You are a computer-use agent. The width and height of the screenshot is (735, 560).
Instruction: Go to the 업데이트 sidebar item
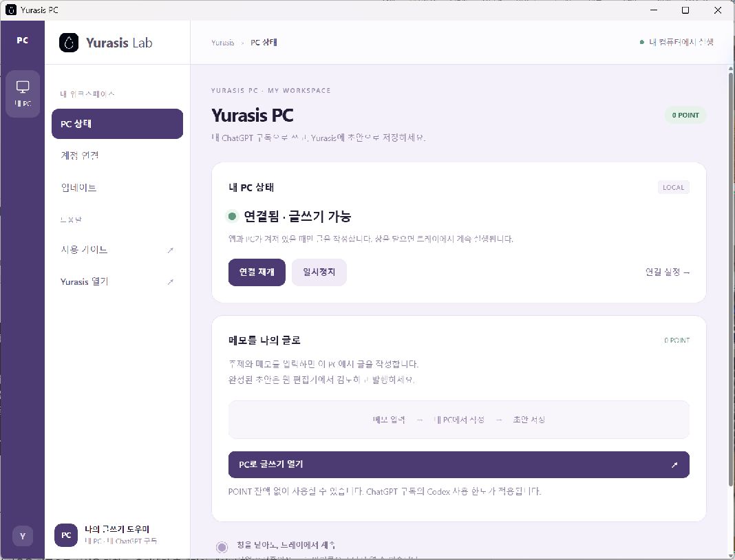[117, 187]
